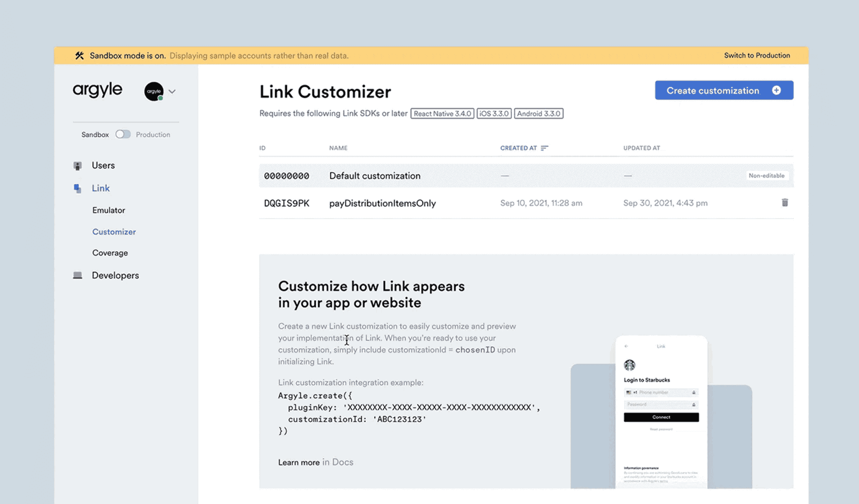
Task: Click the ID column header
Action: coord(262,148)
